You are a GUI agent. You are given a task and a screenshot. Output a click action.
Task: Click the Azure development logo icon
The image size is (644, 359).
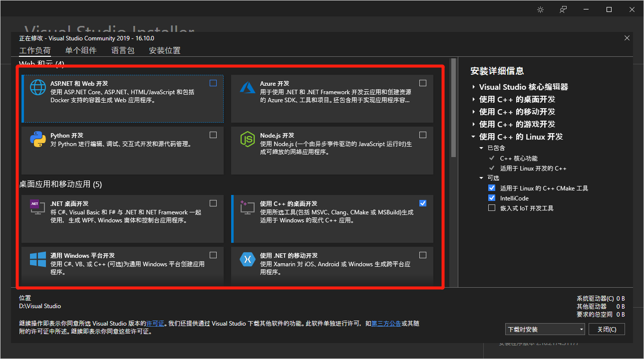coord(248,87)
